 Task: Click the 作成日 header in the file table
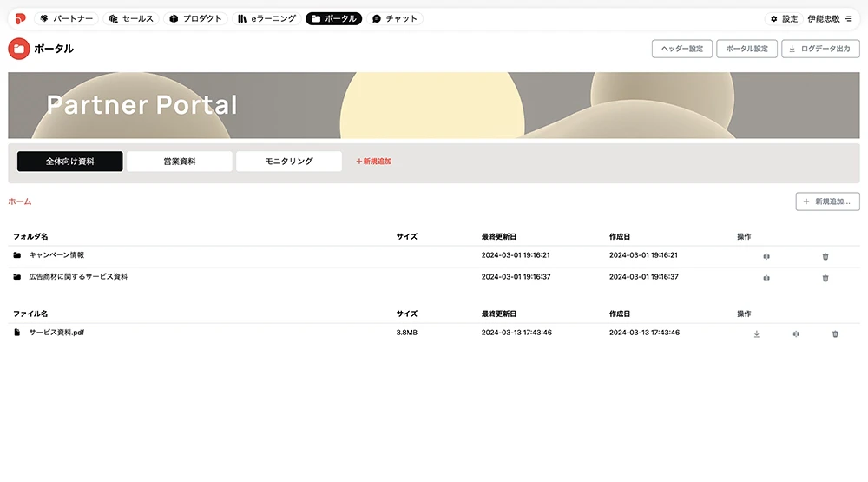pyautogui.click(x=620, y=314)
